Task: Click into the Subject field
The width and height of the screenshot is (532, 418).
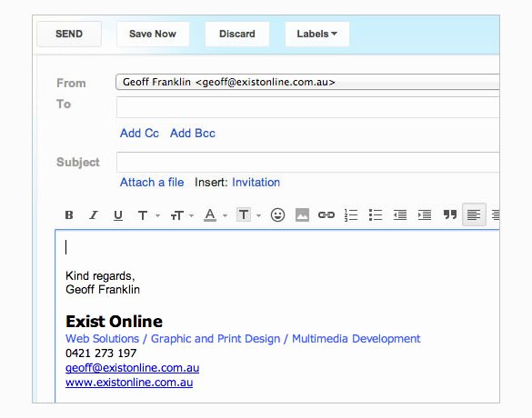Action: 307,162
